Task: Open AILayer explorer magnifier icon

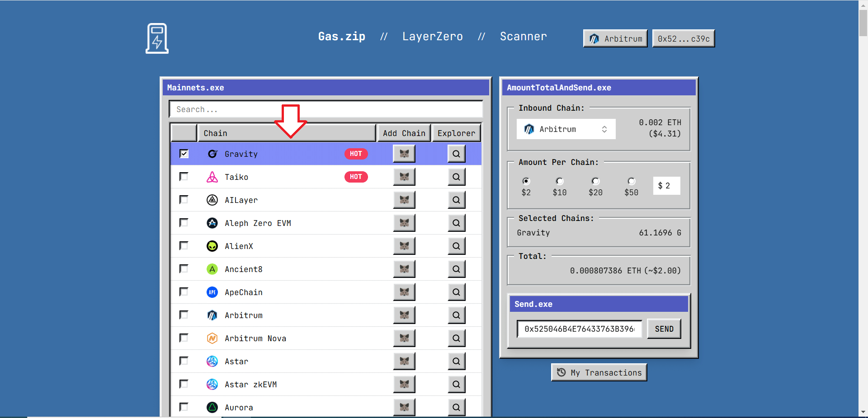Action: coord(457,200)
